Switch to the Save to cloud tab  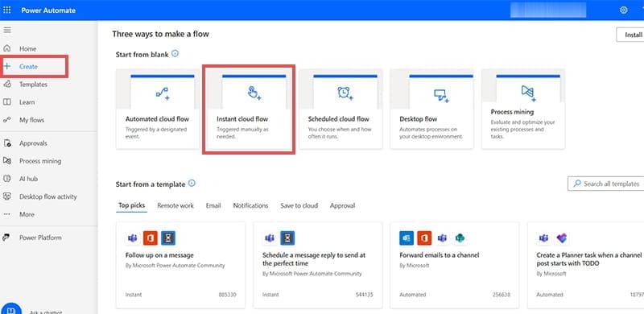point(299,205)
